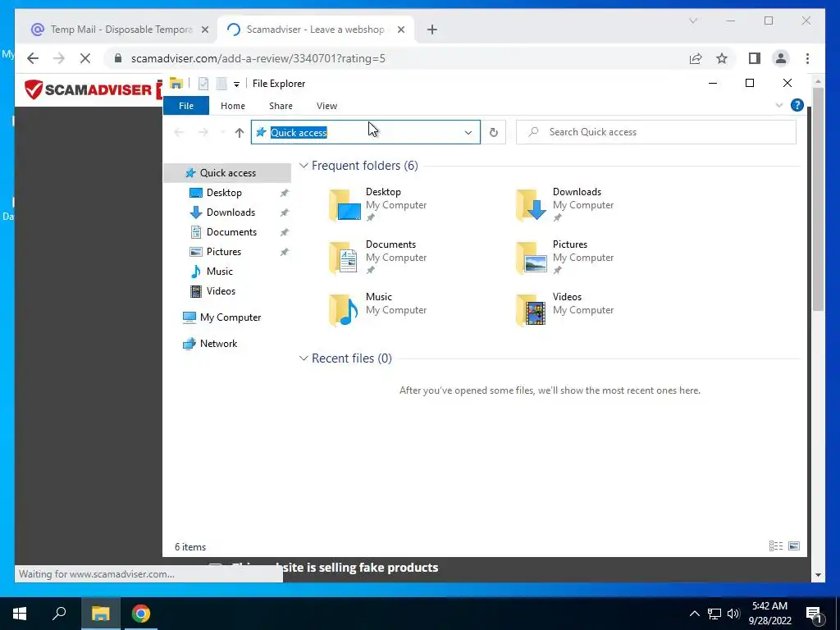Customize Quick Access Toolbar dropdown arrow
The height and width of the screenshot is (630, 840).
coord(236,84)
